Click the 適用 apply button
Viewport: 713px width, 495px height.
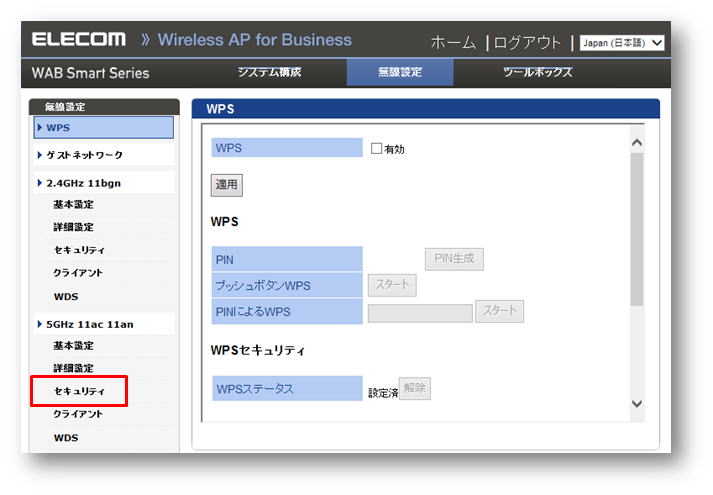tap(226, 185)
